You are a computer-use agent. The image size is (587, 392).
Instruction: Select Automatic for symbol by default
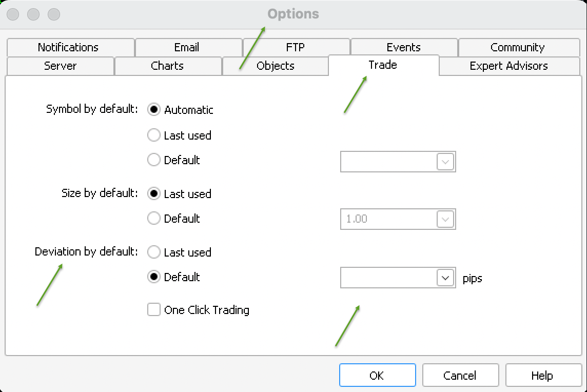point(154,109)
